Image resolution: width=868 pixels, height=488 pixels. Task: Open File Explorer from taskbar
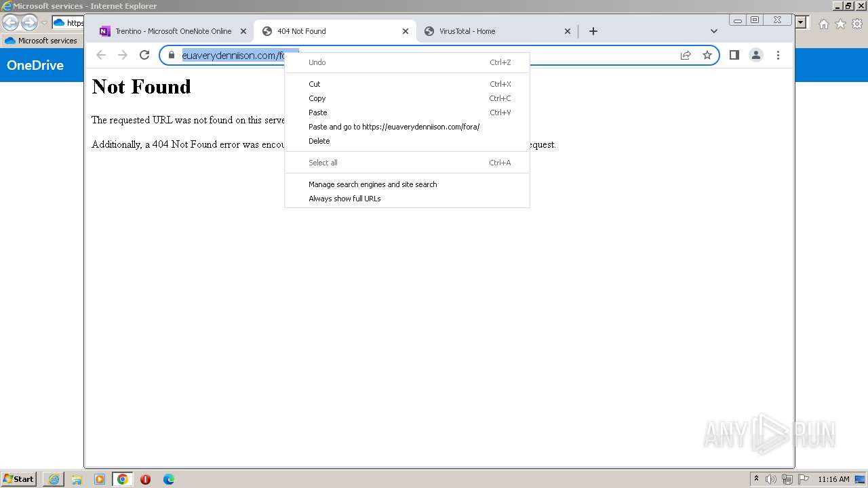tap(77, 479)
